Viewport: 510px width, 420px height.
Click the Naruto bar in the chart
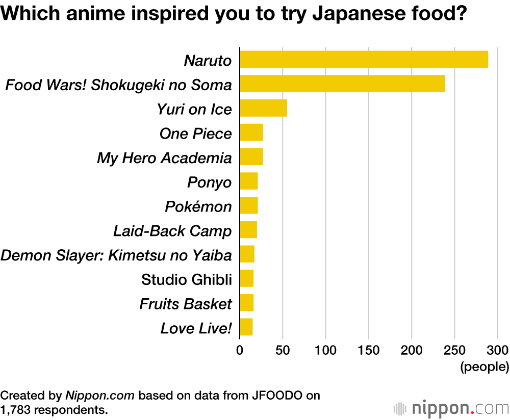tap(364, 60)
